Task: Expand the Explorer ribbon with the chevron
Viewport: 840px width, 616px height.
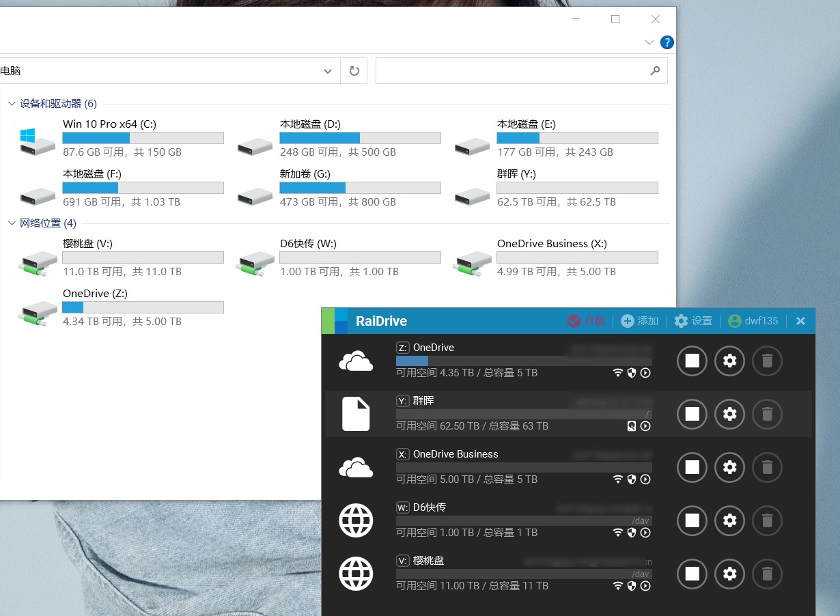Action: pos(649,42)
